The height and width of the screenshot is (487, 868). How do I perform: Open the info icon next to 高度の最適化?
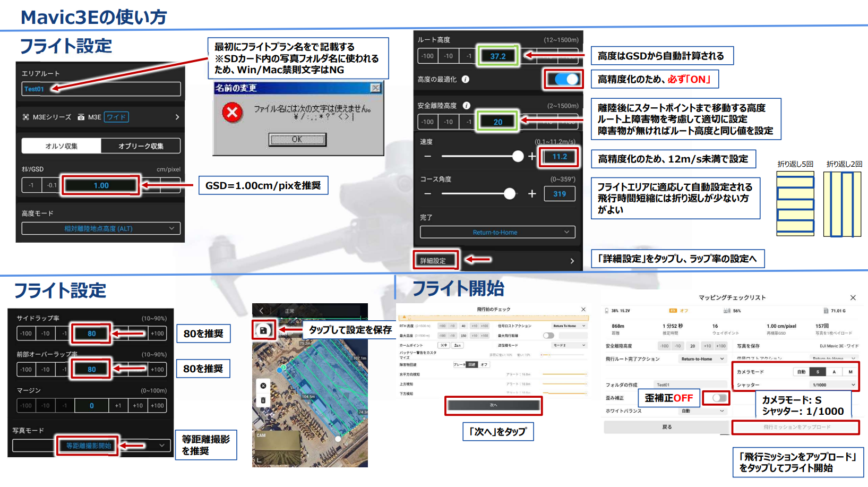coord(466,79)
